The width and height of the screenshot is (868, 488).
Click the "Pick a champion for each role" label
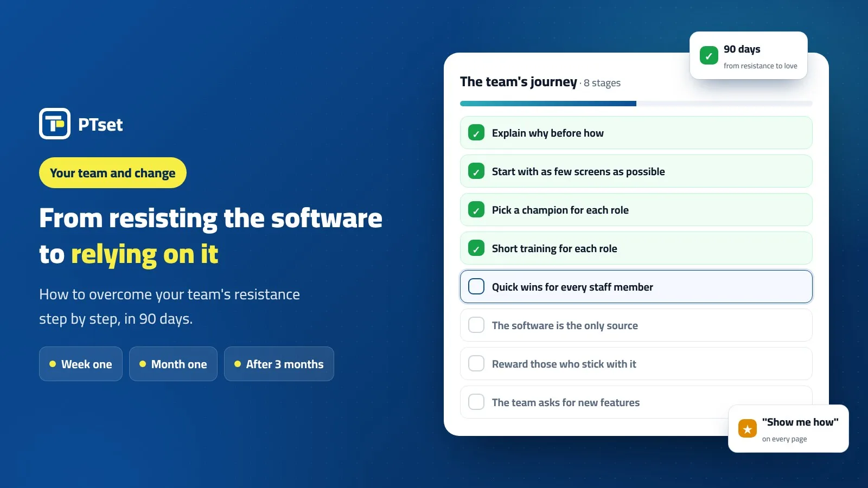point(560,210)
